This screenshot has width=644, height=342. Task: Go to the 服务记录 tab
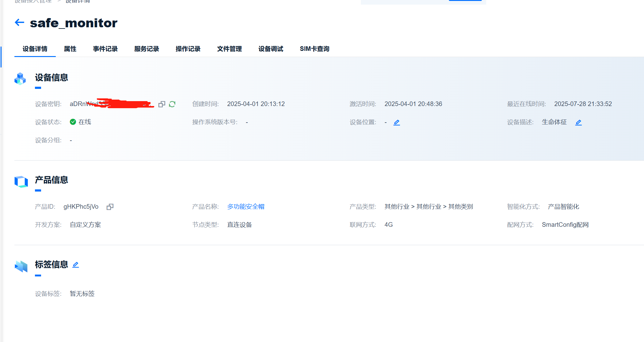point(147,49)
